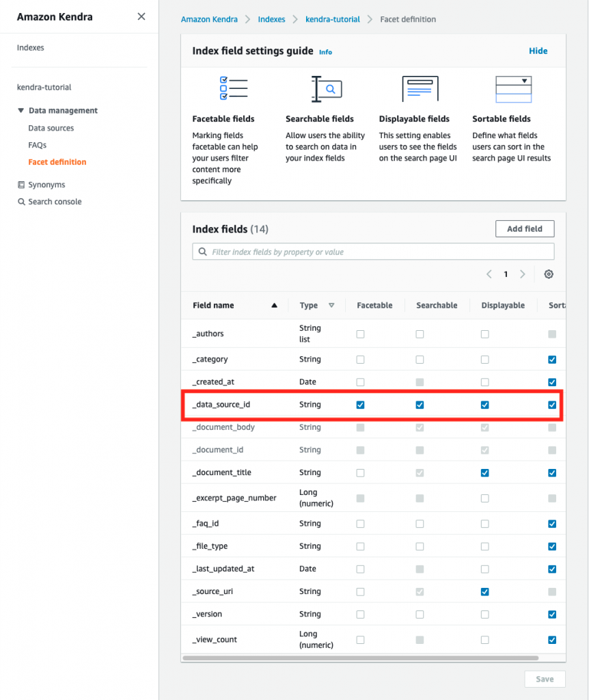The height and width of the screenshot is (700, 589).
Task: Click the Searchable column header
Action: coord(437,306)
